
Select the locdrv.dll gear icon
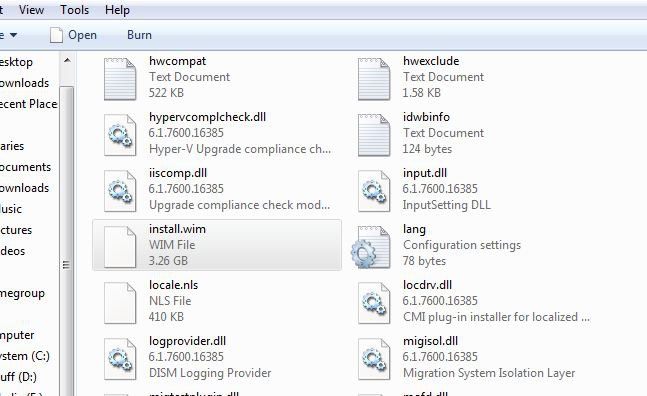coord(374,303)
